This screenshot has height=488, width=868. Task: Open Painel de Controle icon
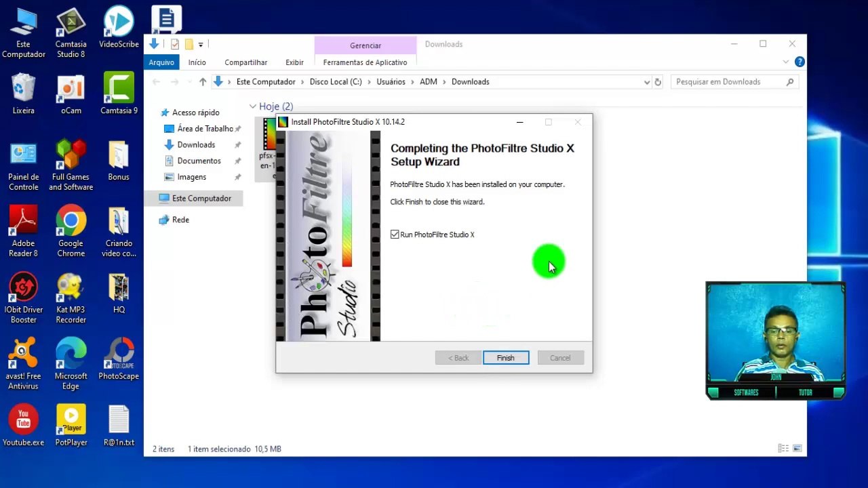(x=23, y=165)
